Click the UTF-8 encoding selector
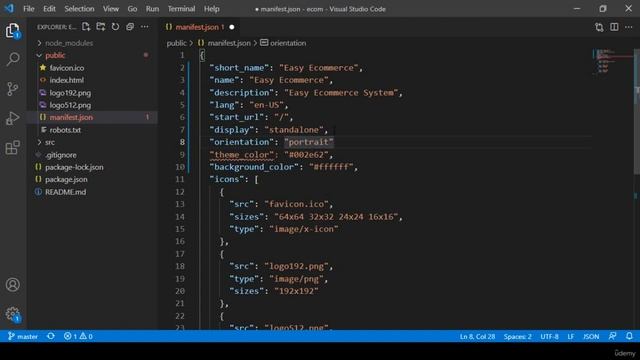 (549, 336)
